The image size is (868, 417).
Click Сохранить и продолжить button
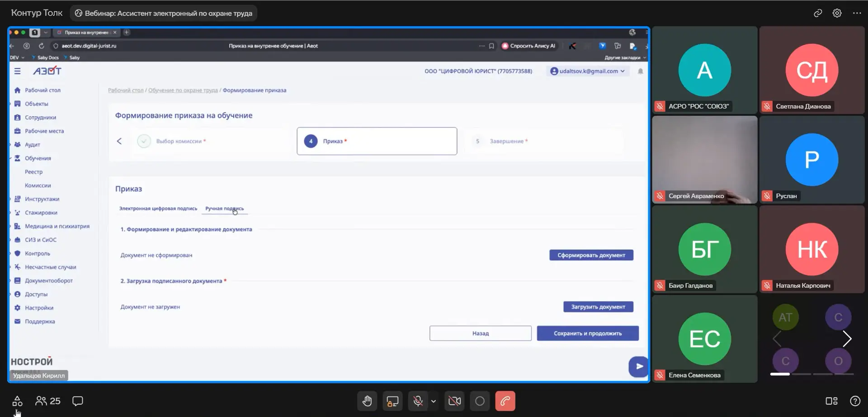(587, 333)
